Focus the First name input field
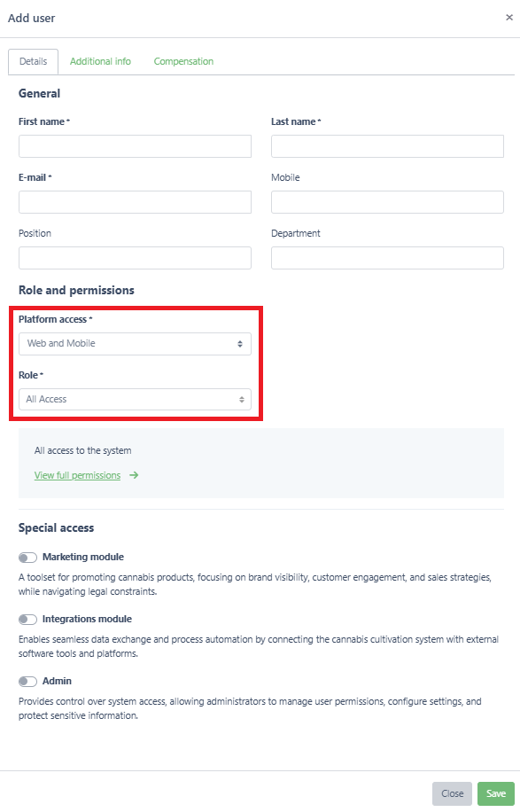The image size is (520, 812). click(x=135, y=146)
